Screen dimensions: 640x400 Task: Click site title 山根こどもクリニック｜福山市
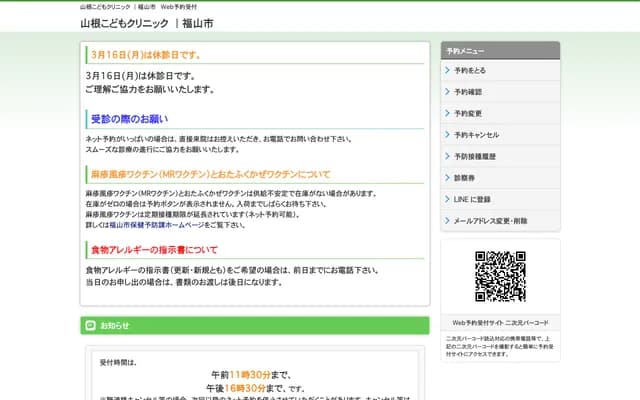point(147,24)
